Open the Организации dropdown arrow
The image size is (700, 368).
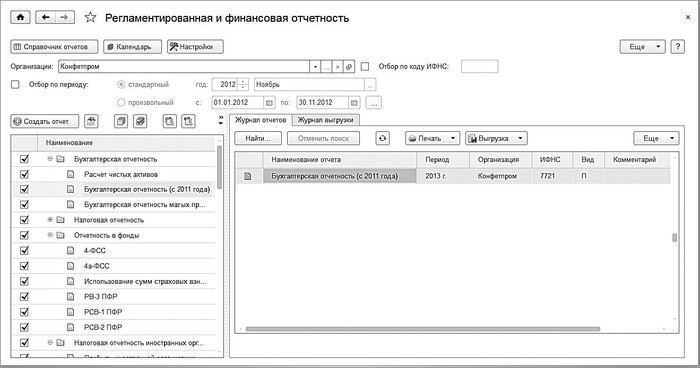(315, 67)
